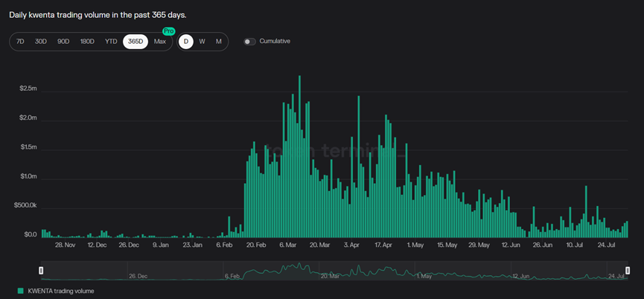This screenshot has height=299, width=644.
Task: Switch to 90D time range
Action: (63, 42)
